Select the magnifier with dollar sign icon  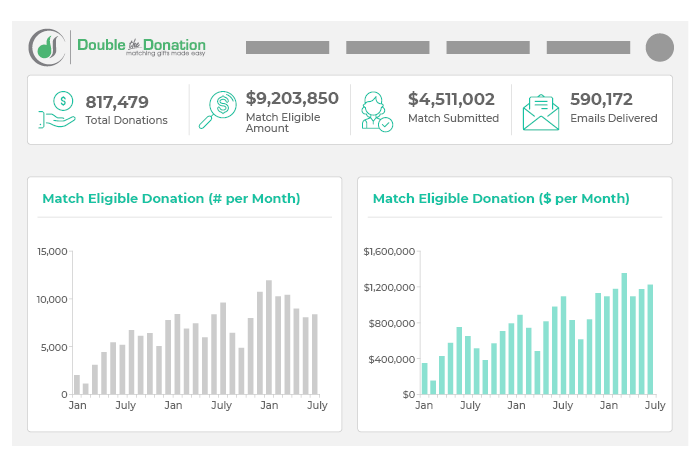coord(221,109)
